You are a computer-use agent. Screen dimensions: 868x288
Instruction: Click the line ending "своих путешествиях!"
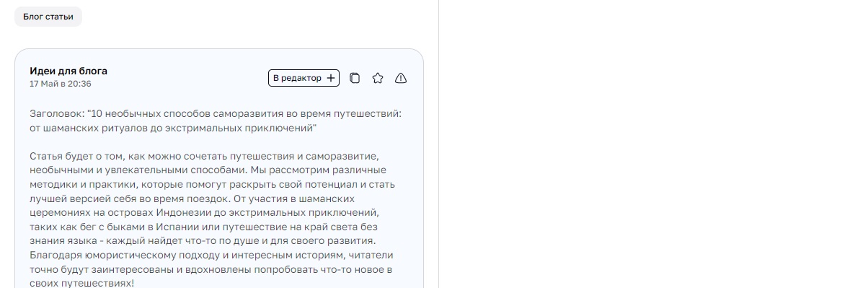(x=81, y=283)
